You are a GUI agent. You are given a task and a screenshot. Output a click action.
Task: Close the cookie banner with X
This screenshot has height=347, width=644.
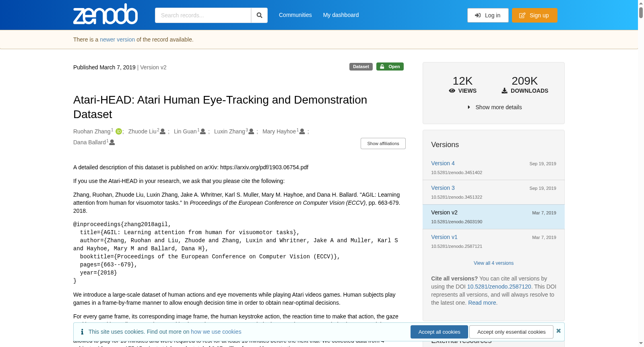(558, 330)
